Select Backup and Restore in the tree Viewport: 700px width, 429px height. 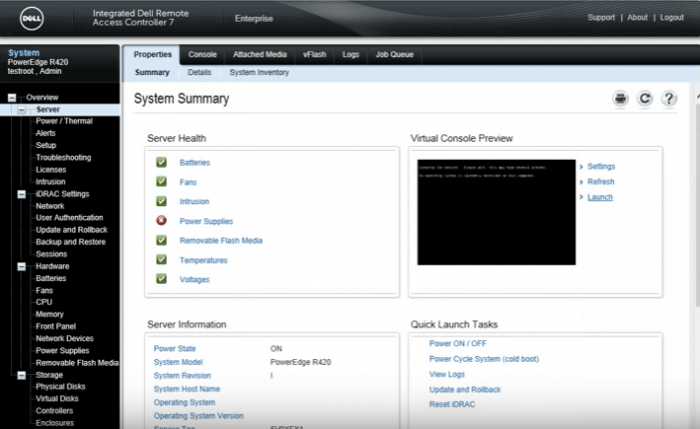[71, 242]
